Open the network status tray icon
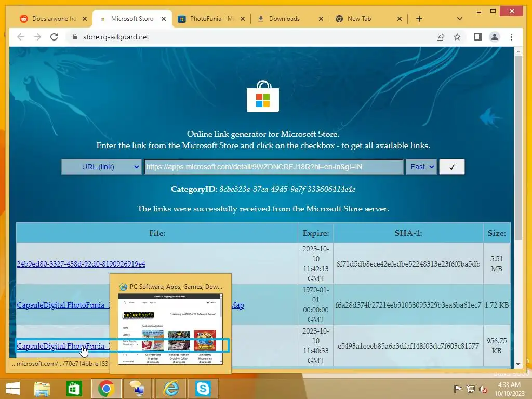 pyautogui.click(x=471, y=389)
